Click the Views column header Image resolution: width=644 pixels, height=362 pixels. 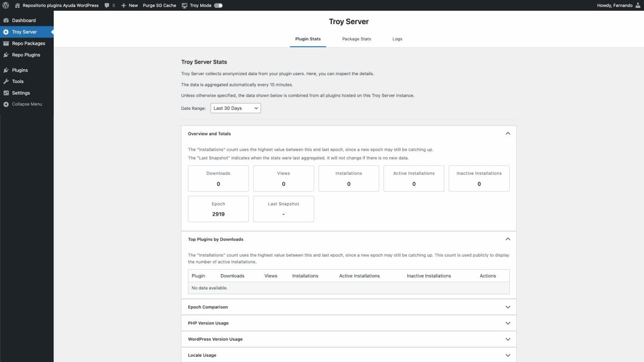coord(271,276)
